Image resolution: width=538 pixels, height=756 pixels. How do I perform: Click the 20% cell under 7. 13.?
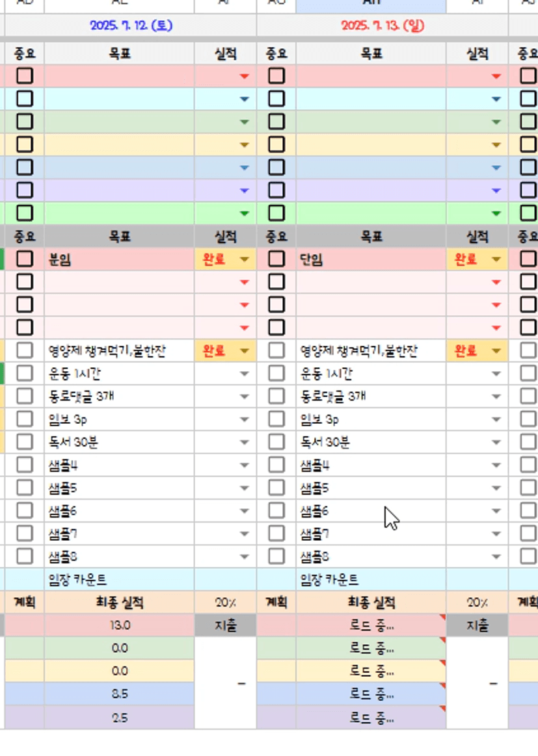477,602
